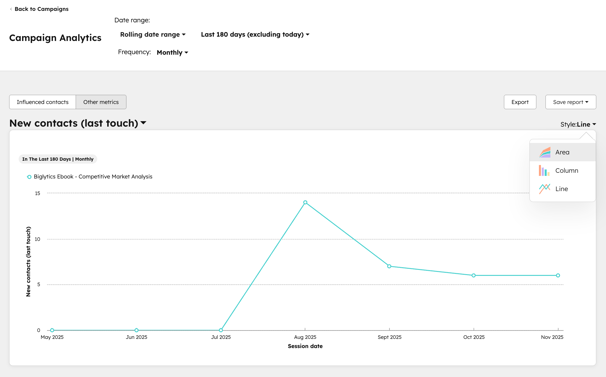
Task: Click the Column chart icon
Action: [x=544, y=171]
